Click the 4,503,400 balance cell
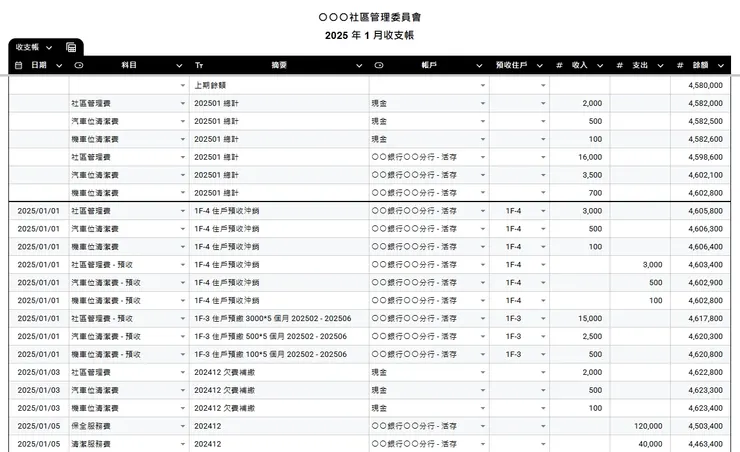Image resolution: width=740 pixels, height=452 pixels. click(700, 426)
